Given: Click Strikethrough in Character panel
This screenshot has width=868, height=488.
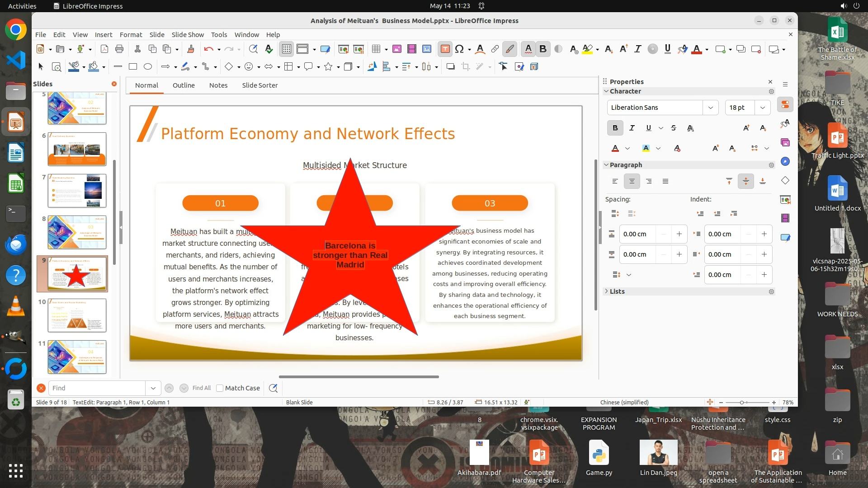Looking at the screenshot, I should point(674,128).
